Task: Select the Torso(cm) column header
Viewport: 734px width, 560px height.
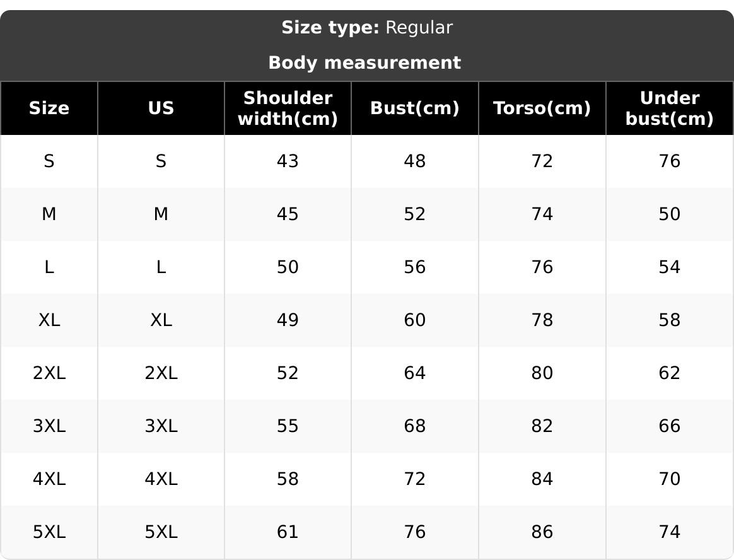Action: tap(542, 108)
